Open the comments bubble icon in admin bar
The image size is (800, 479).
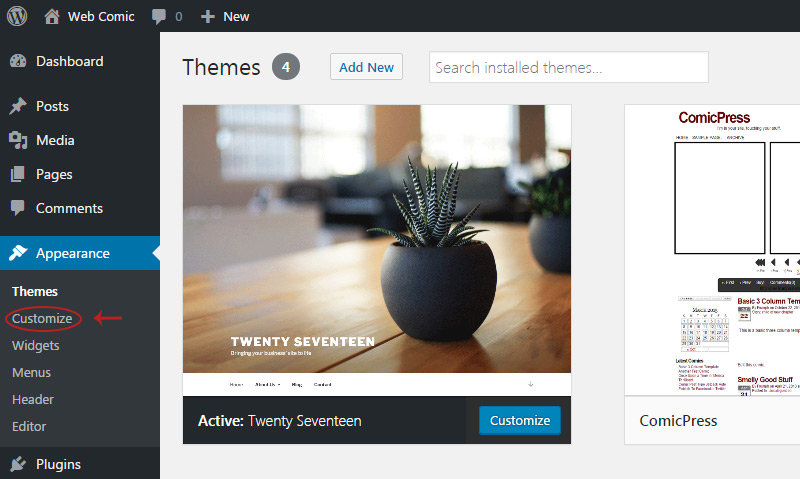click(159, 16)
